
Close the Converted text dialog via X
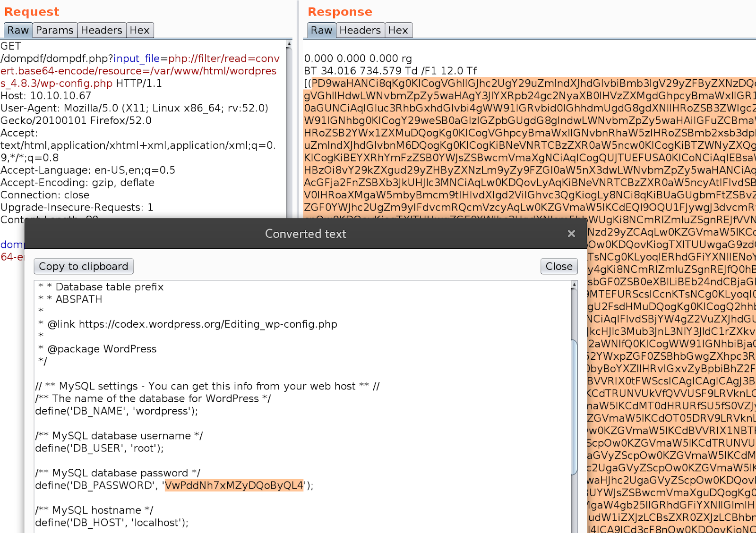coord(571,234)
